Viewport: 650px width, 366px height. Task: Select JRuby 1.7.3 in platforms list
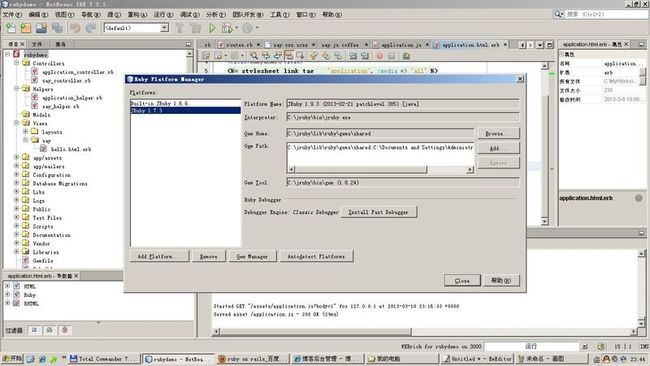185,111
